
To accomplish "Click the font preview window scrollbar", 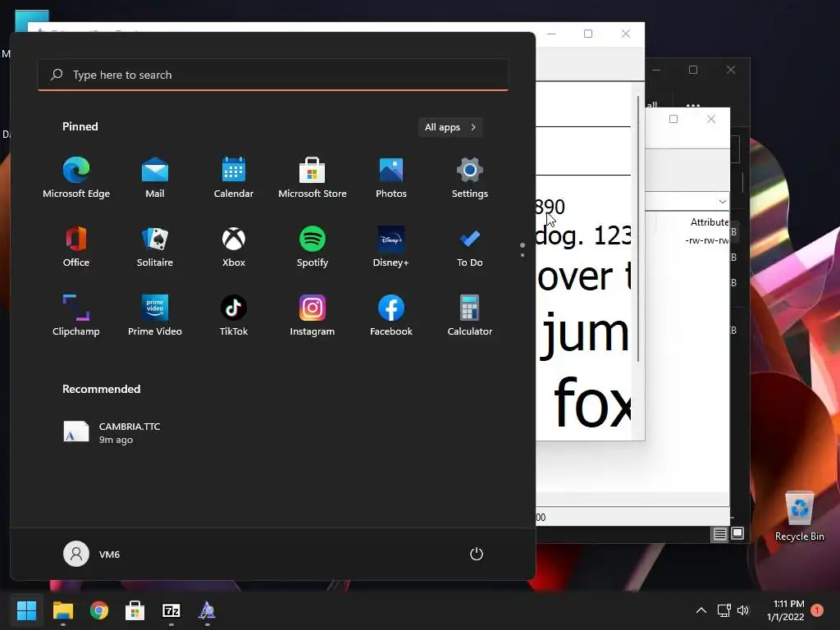I will point(638,230).
